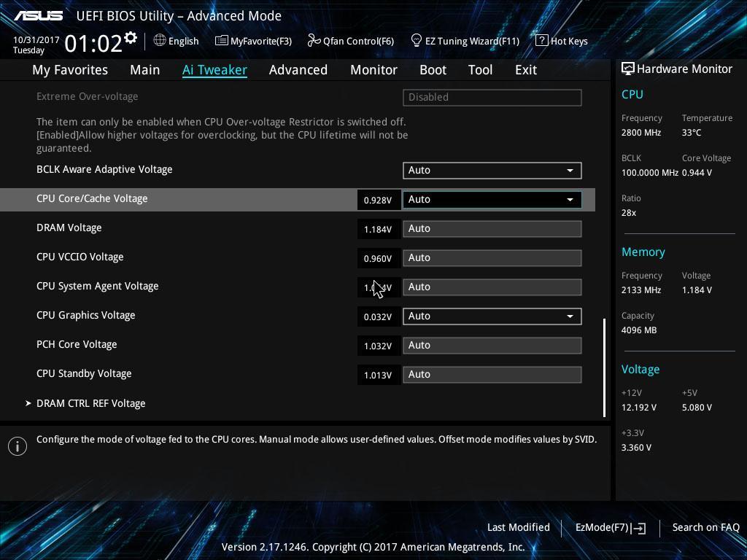Open the Exit tab
Viewport: 747px width, 560px height.
coord(526,70)
